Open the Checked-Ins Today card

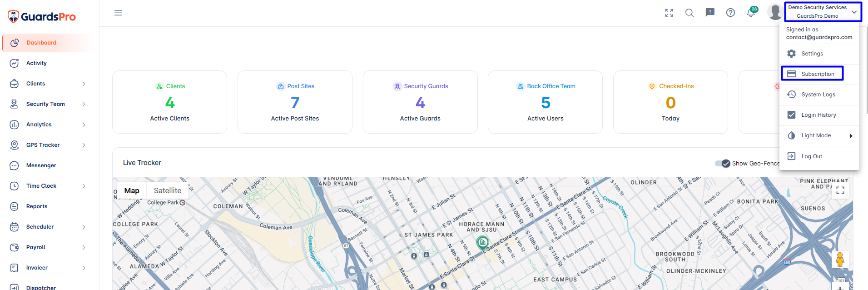pos(670,102)
